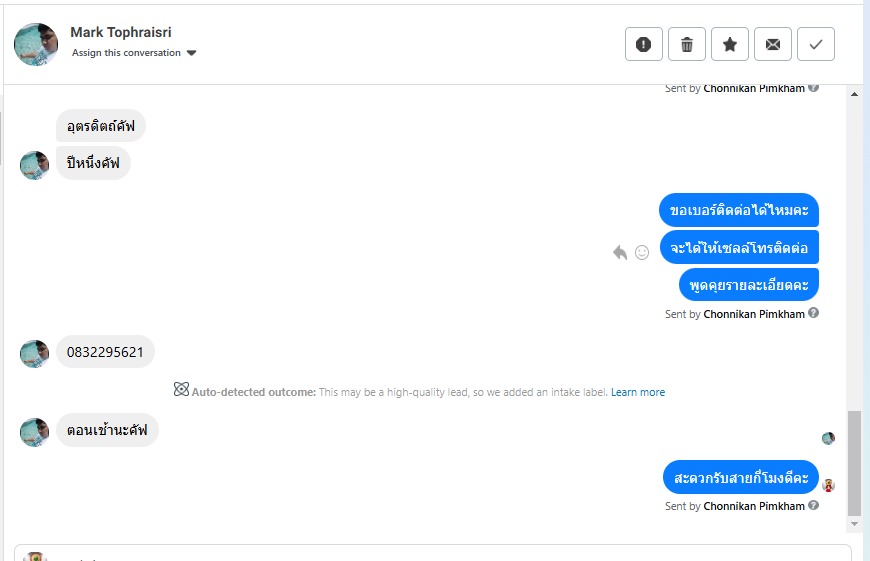Open Learn more link
Screen dimensions: 870x561
(x=638, y=392)
